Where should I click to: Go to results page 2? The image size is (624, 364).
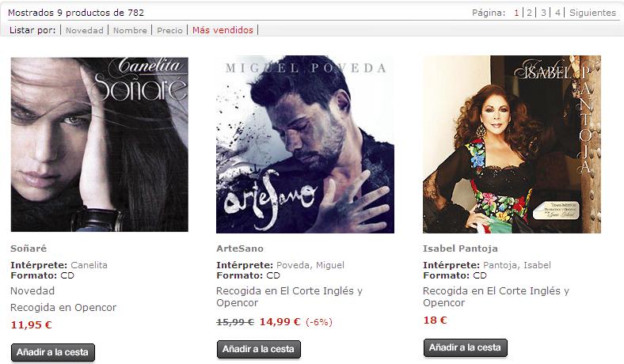pos(529,13)
